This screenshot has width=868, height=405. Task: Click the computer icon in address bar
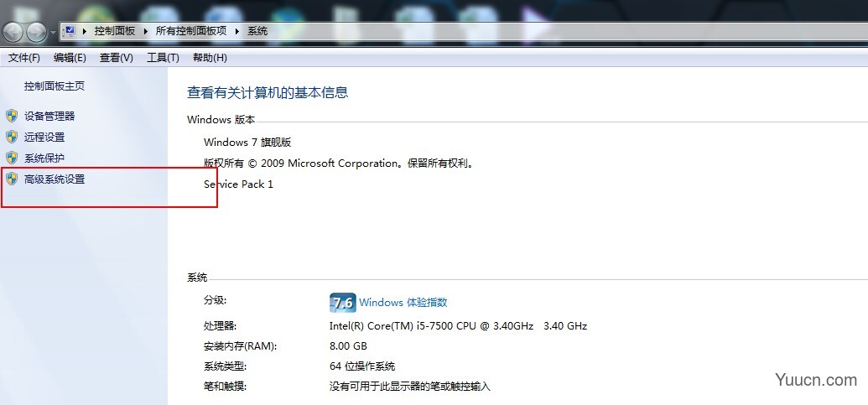[x=70, y=31]
